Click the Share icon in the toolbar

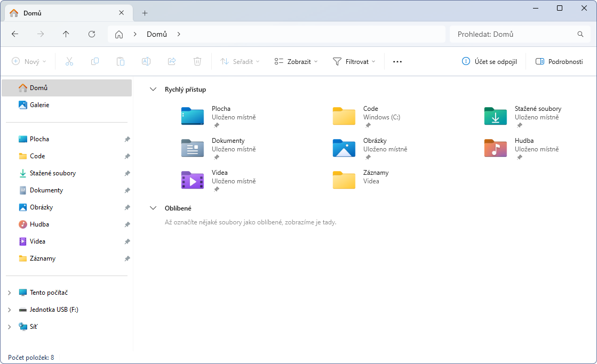click(171, 61)
